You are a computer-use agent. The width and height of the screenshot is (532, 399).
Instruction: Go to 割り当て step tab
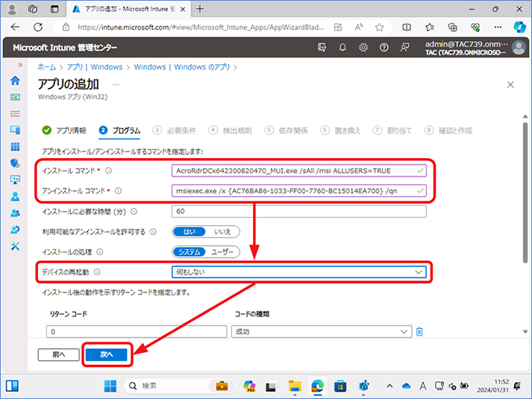pos(392,131)
